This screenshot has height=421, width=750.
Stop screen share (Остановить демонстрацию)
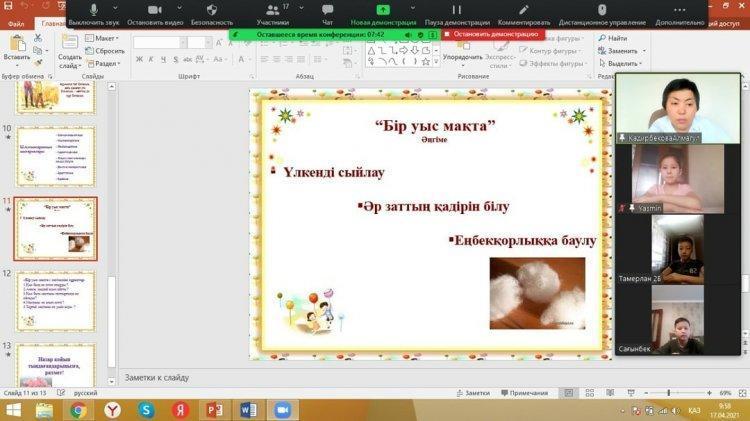[x=492, y=34]
